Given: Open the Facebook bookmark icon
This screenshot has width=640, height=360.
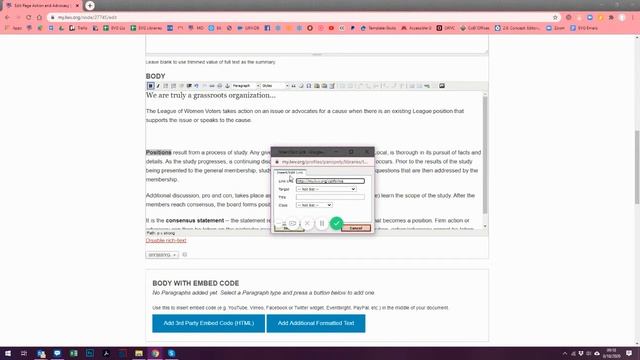Looking at the screenshot, I should [x=267, y=28].
